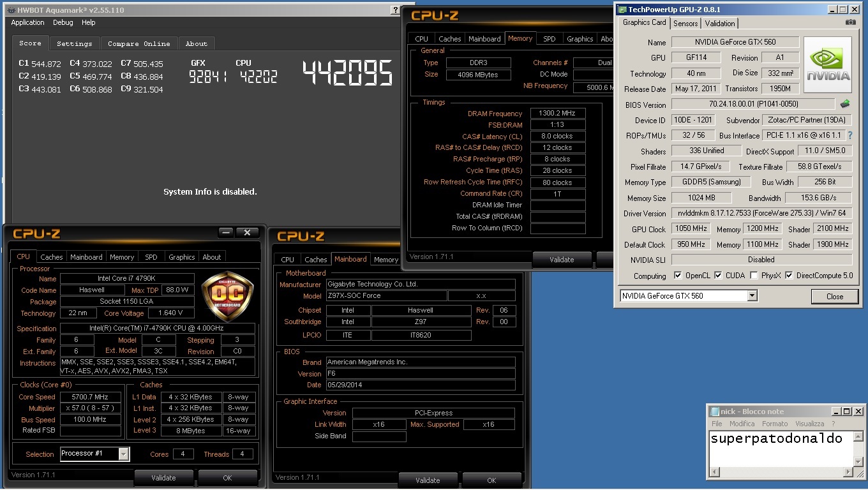Open the CPU tab in the CPU-Z Mainboard window

287,260
